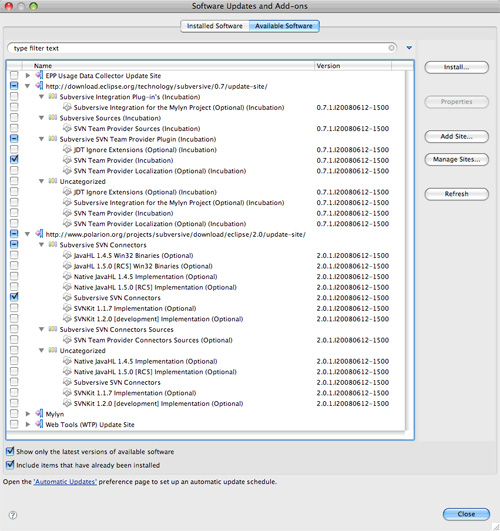Collapse the download.eclipse.org subversive update site
This screenshot has height=531, width=500.
pyautogui.click(x=28, y=86)
